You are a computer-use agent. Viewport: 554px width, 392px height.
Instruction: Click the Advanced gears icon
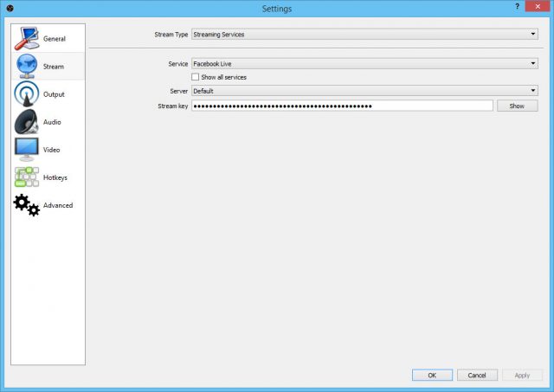pyautogui.click(x=26, y=205)
